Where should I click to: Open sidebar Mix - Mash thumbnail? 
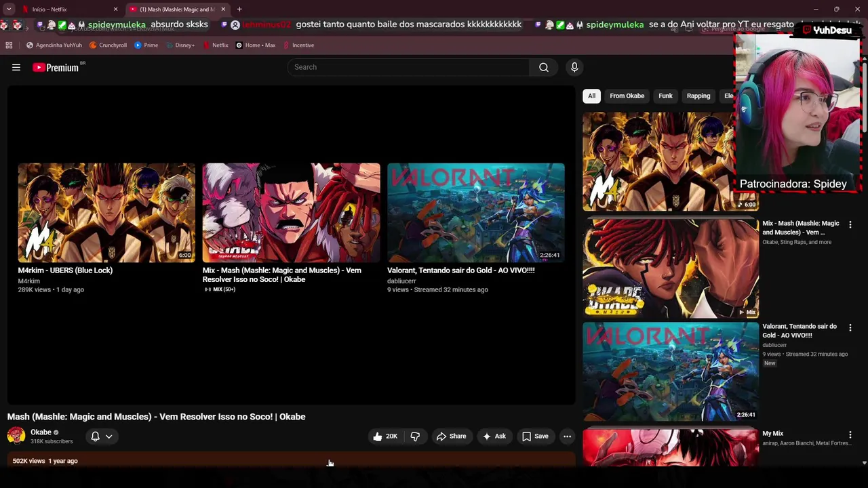(x=671, y=268)
